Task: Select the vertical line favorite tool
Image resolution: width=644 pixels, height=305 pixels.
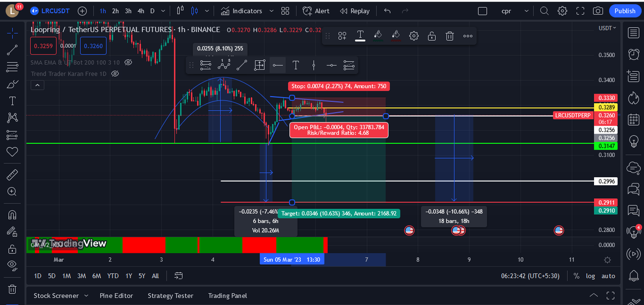Action: click(x=313, y=65)
